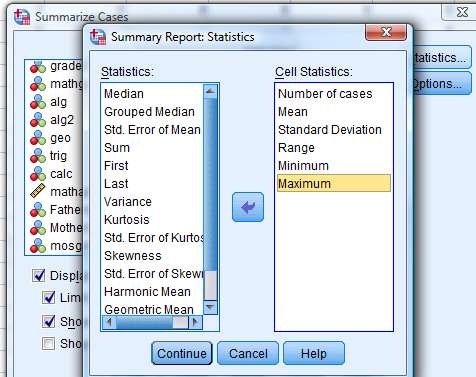Click the icon beside the alg variable
Screen dimensions: 476x377
click(x=38, y=102)
